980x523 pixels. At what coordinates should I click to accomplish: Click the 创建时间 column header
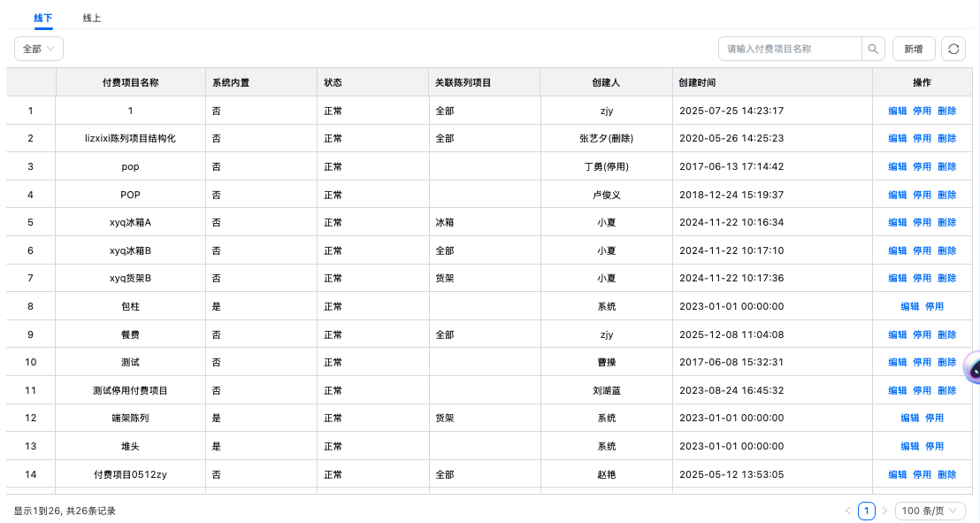click(697, 82)
